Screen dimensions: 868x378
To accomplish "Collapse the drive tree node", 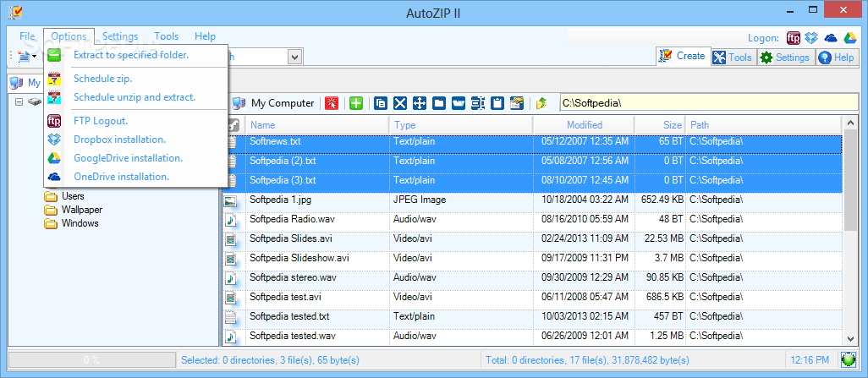I will (x=19, y=102).
